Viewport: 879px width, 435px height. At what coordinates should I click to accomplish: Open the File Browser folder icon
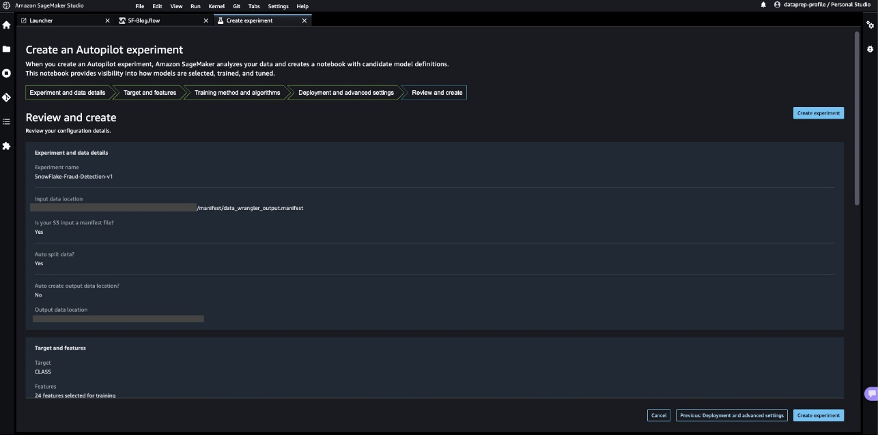tap(7, 49)
